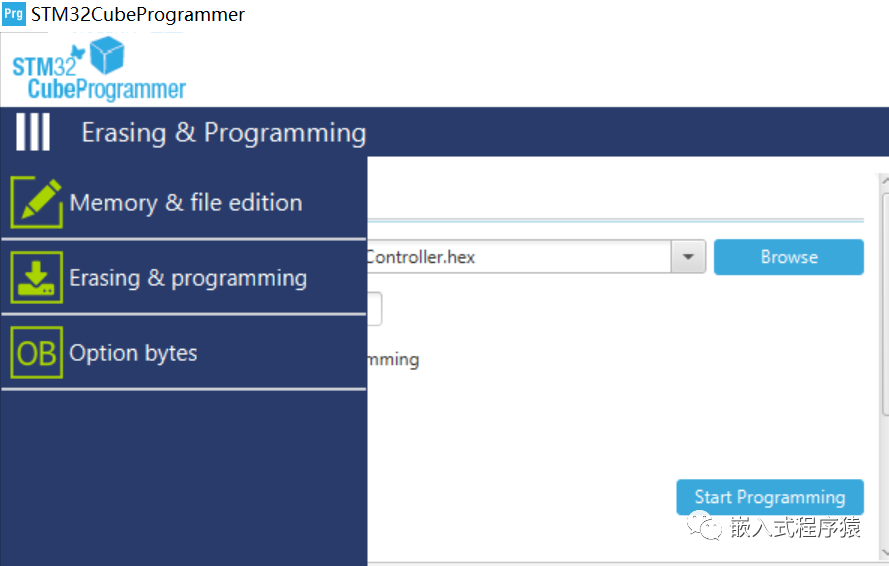This screenshot has width=889, height=566.
Task: Click the STM32CubeProgrammer logo
Action: (x=99, y=69)
